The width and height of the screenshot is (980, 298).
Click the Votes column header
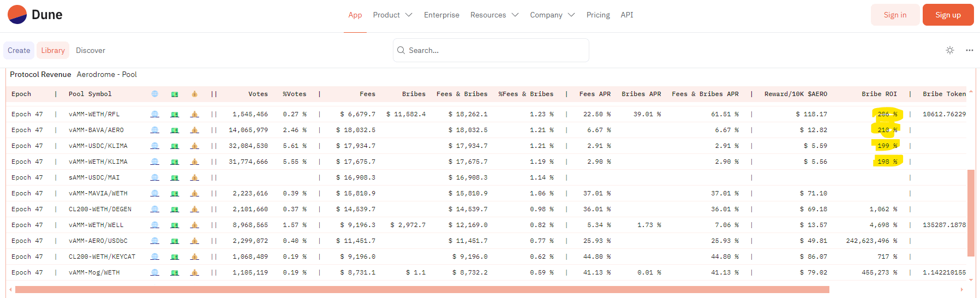click(x=258, y=94)
